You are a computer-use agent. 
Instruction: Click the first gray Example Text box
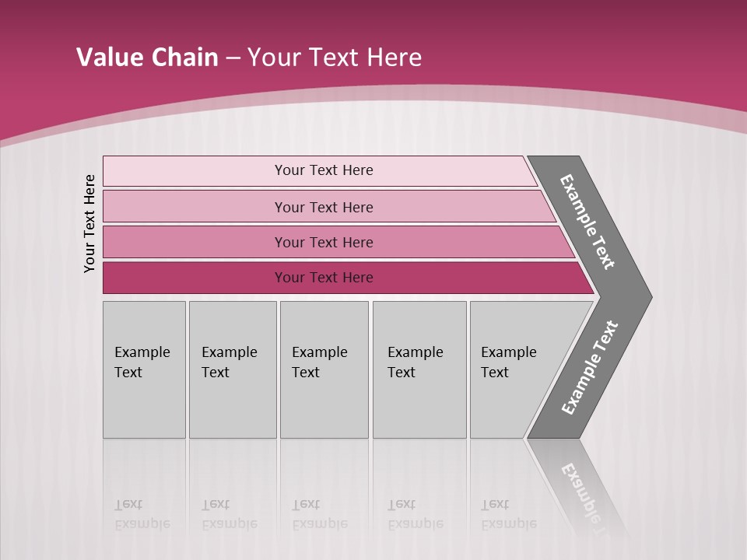[x=144, y=369]
